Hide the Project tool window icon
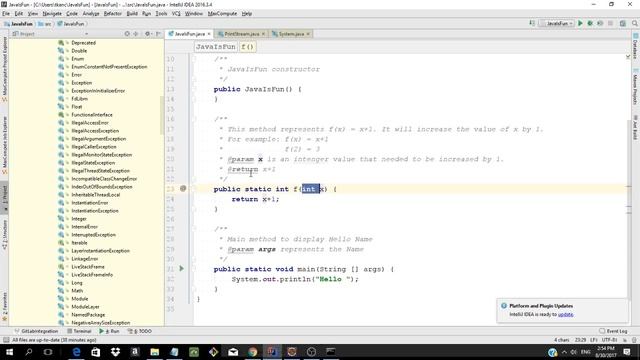This screenshot has width=640, height=360. 158,34
